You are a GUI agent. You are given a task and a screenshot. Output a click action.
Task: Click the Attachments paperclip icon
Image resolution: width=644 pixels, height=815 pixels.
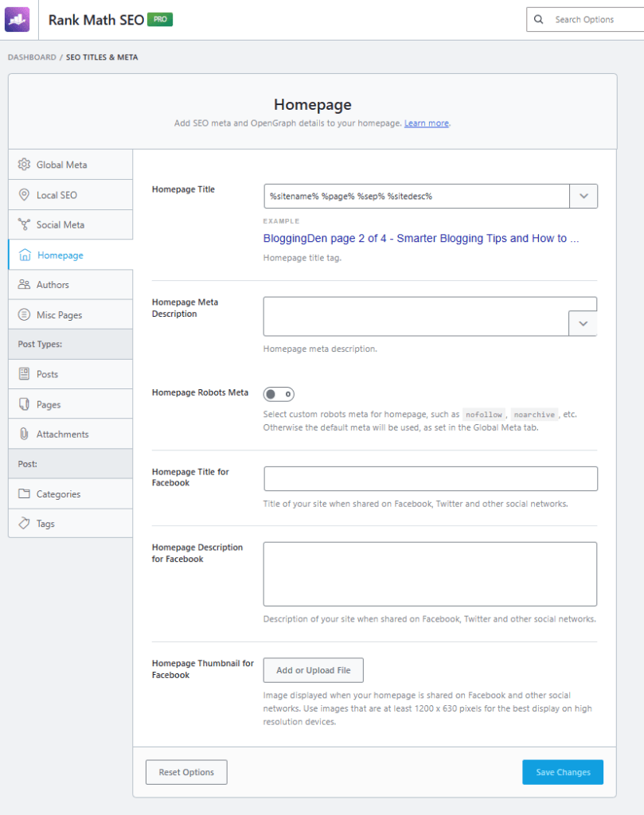point(24,434)
